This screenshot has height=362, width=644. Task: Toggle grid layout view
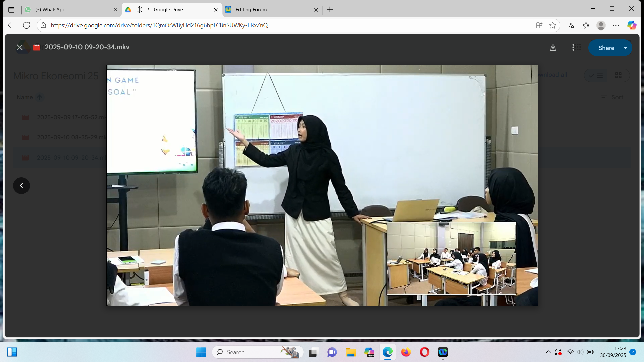(x=618, y=75)
